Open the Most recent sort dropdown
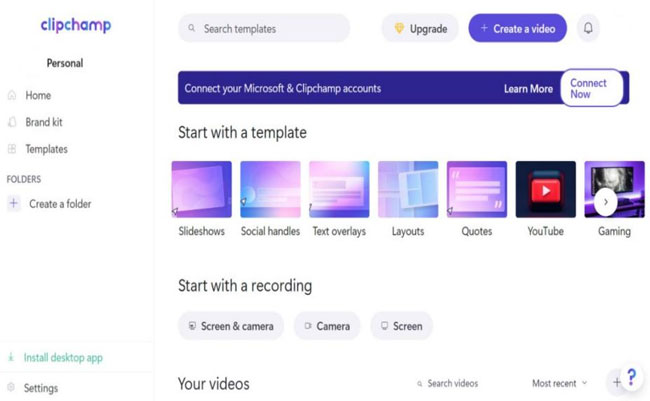 [560, 383]
